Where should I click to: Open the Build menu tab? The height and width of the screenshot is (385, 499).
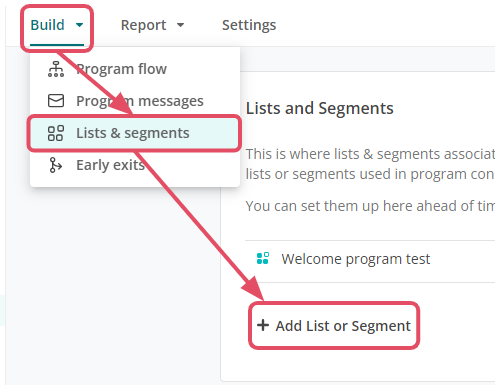coord(57,25)
